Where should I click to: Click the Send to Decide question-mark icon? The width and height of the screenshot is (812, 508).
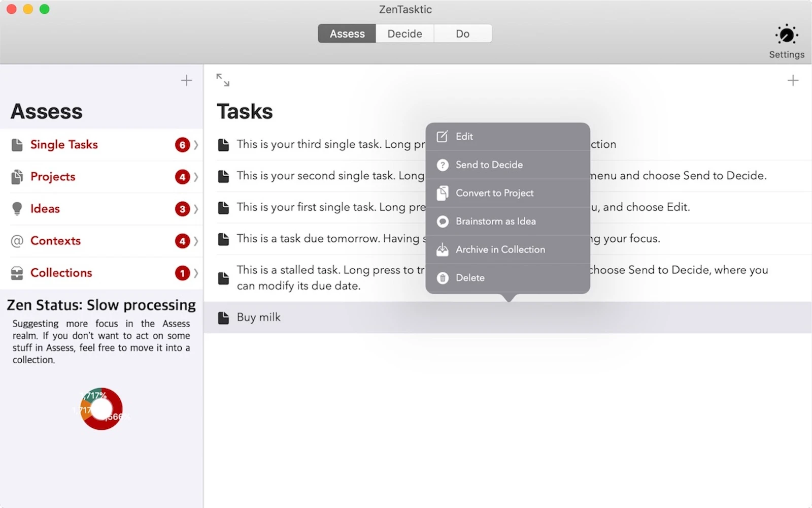point(443,165)
